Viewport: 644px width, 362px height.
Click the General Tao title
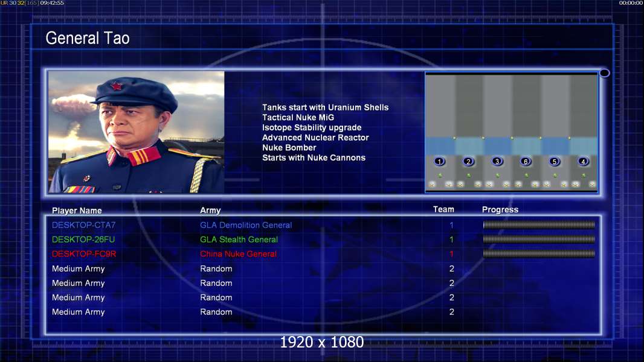coord(88,38)
